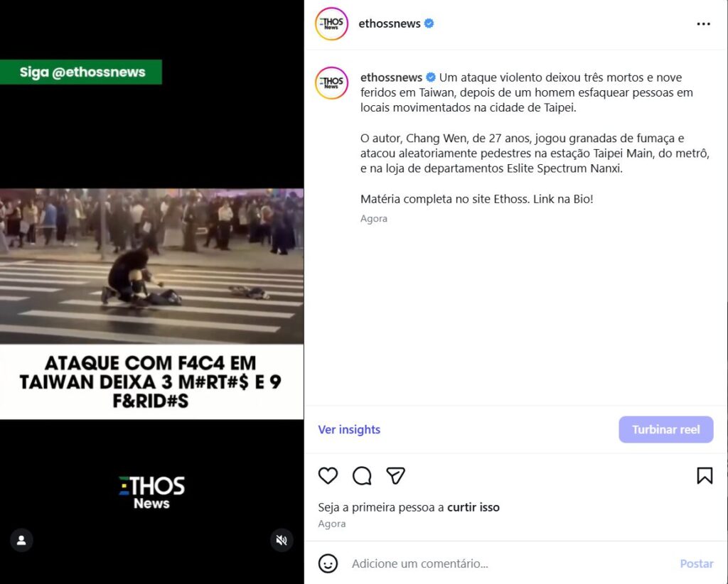Image resolution: width=728 pixels, height=584 pixels.
Task: Share the post with paper plane icon
Action: pyautogui.click(x=396, y=476)
